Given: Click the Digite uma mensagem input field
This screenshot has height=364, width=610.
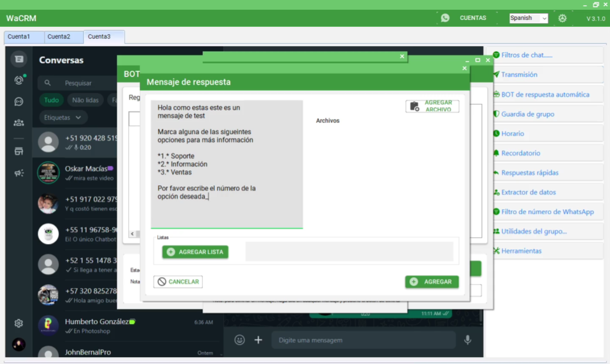Looking at the screenshot, I should [363, 339].
